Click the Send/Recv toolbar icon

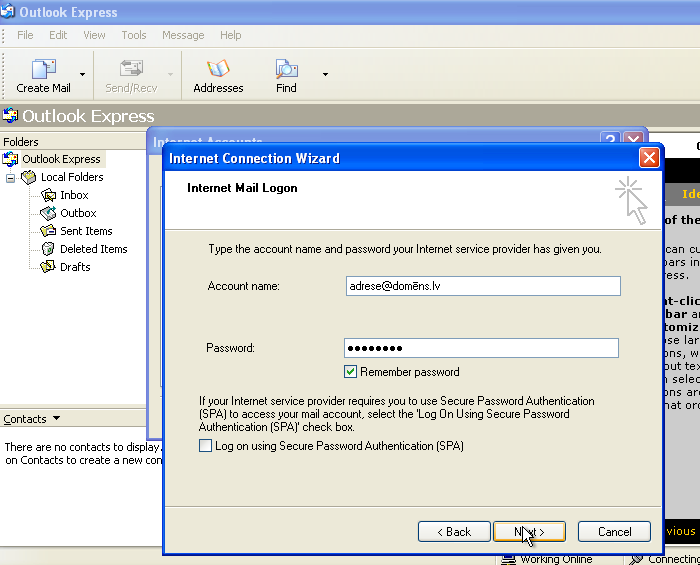point(131,69)
